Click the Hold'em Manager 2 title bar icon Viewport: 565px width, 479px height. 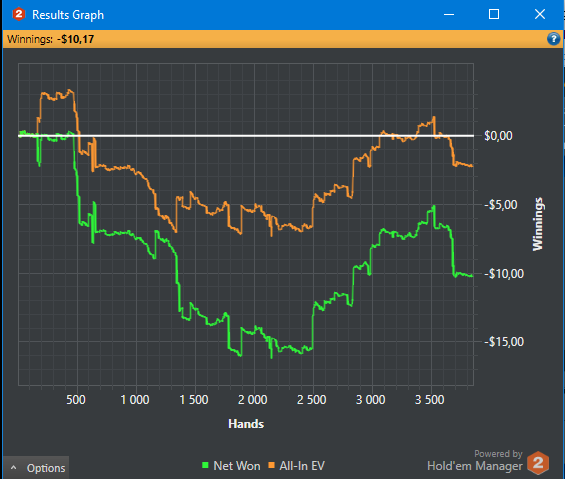[18, 14]
